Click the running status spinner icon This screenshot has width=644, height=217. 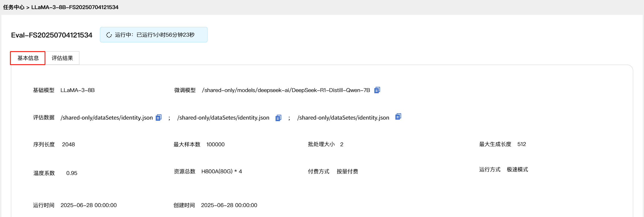click(109, 35)
